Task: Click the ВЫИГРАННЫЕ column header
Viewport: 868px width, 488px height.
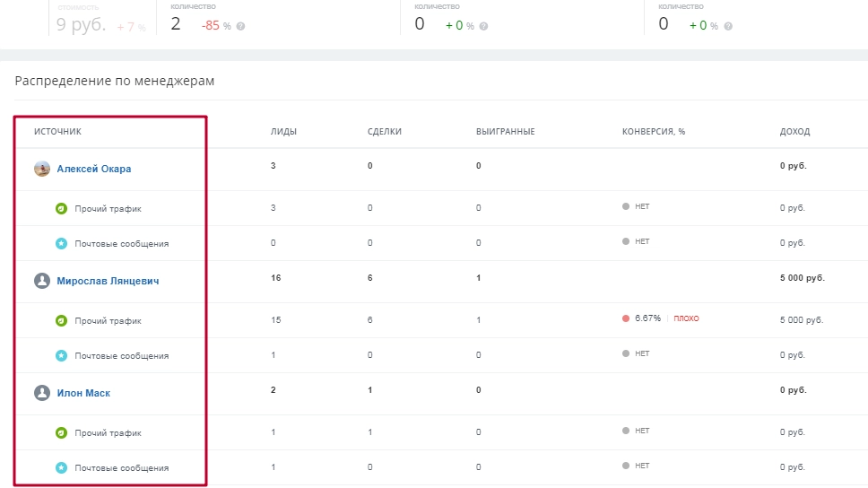Action: (505, 132)
